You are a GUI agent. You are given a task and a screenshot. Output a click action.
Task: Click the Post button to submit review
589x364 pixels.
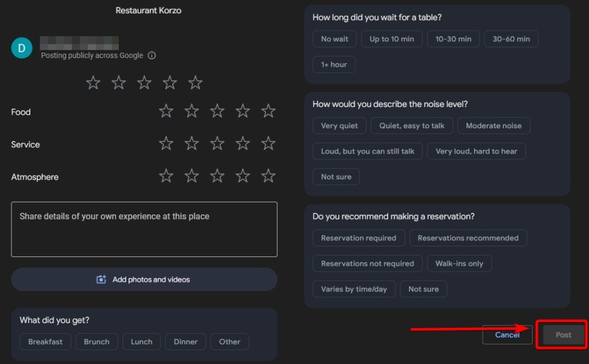pos(561,334)
